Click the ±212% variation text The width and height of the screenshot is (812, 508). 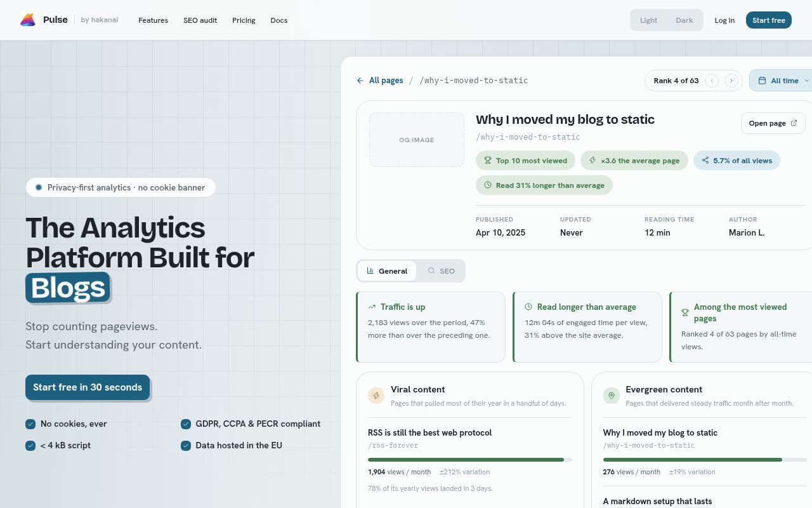click(x=464, y=472)
